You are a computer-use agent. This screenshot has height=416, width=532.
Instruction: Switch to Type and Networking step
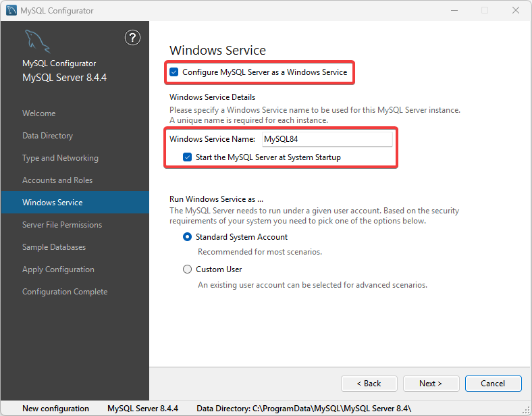pyautogui.click(x=60, y=158)
